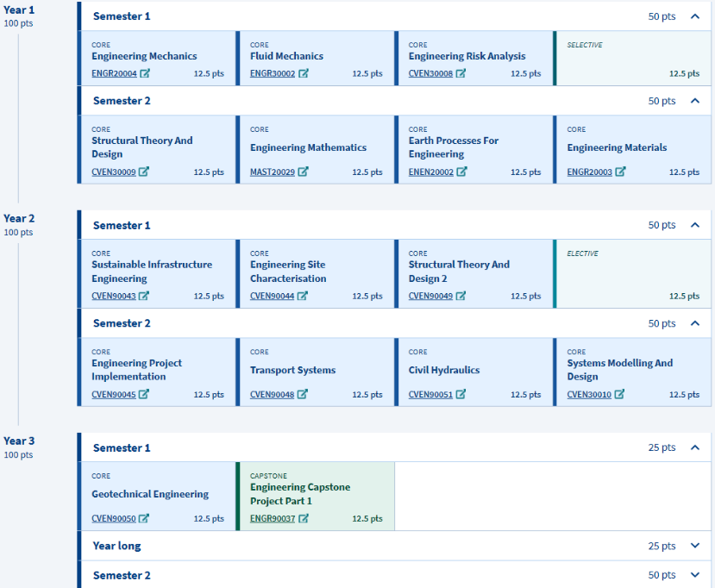715x588 pixels.
Task: Click external link icon next to ENEN20002
Action: click(461, 172)
